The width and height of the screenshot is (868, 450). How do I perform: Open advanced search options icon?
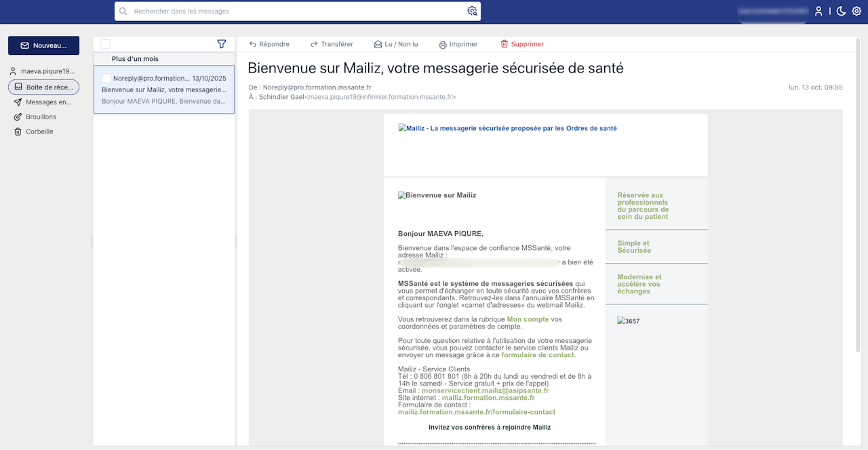coord(473,11)
